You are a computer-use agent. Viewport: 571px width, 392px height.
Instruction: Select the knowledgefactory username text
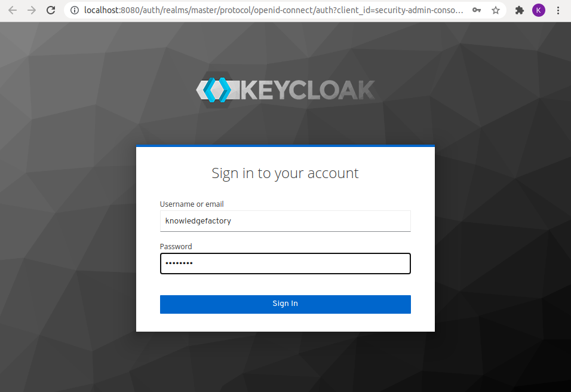tap(198, 220)
